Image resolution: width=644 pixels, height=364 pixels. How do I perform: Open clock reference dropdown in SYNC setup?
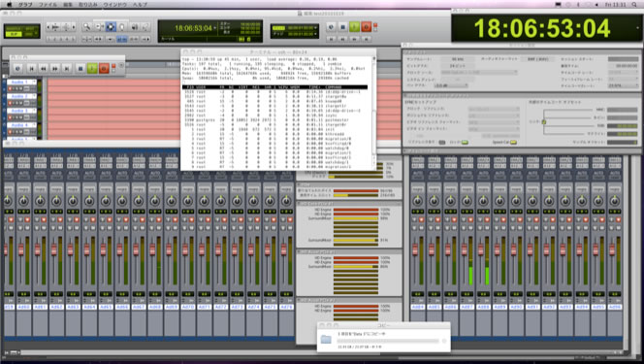pyautogui.click(x=494, y=109)
